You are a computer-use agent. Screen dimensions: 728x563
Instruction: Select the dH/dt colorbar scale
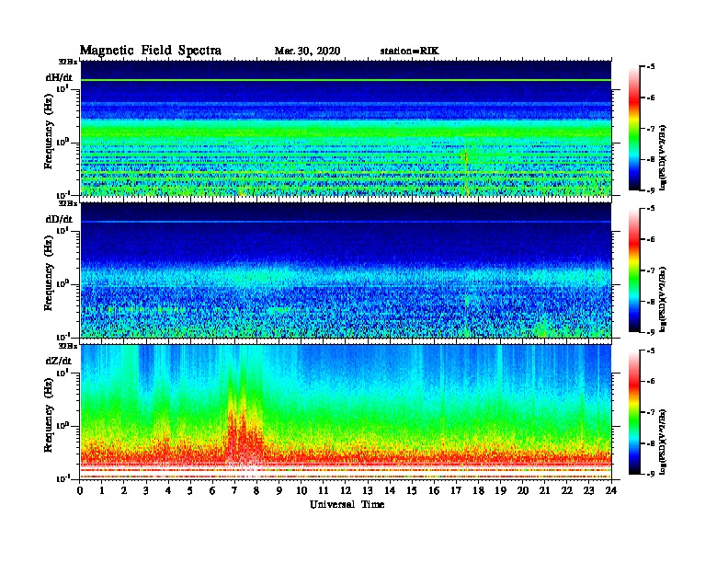point(634,129)
